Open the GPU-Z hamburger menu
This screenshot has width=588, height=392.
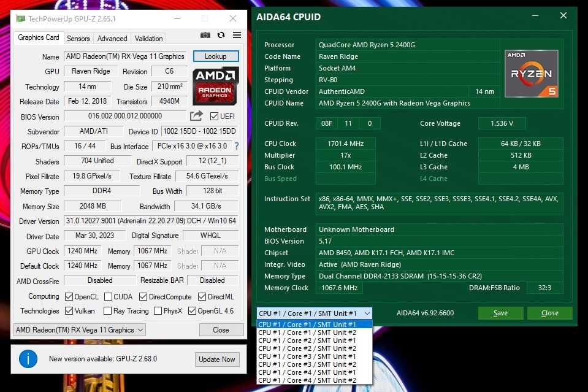pos(237,35)
